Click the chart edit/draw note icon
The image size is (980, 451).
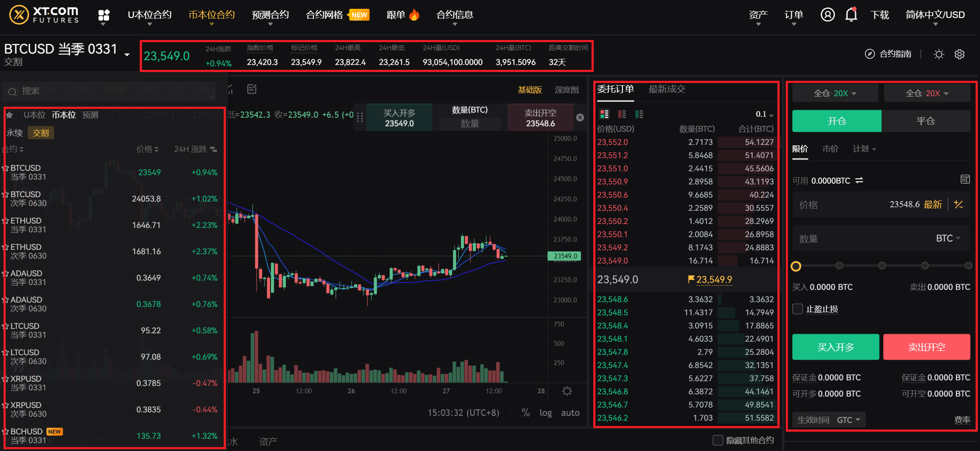[x=252, y=89]
